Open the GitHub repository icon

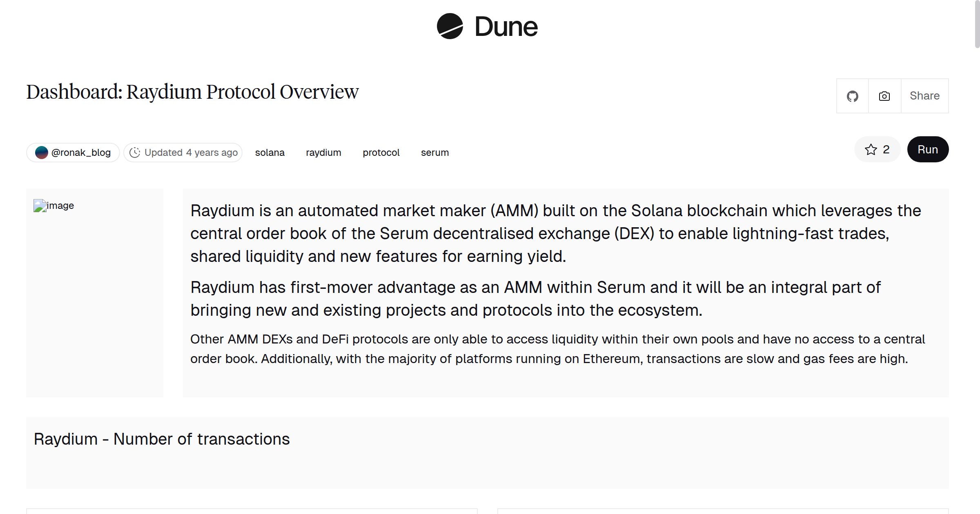click(x=852, y=96)
